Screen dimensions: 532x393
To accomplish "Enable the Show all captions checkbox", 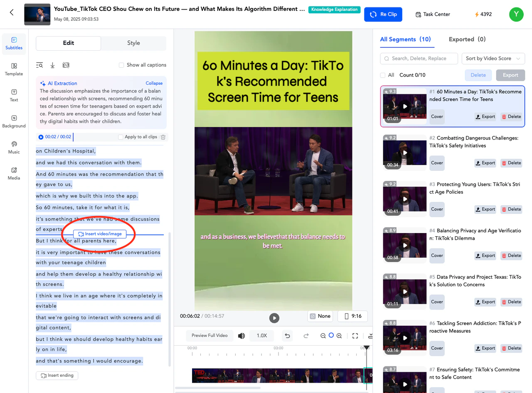I will click(x=121, y=65).
